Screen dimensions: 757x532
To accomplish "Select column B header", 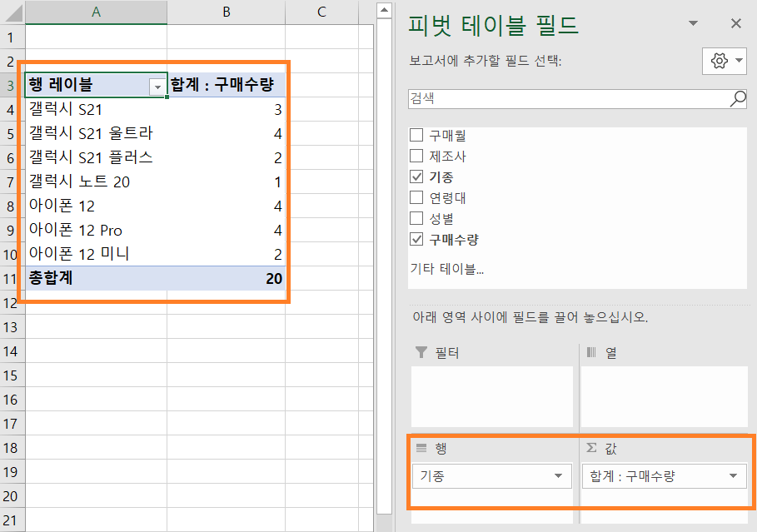I will pos(227,12).
